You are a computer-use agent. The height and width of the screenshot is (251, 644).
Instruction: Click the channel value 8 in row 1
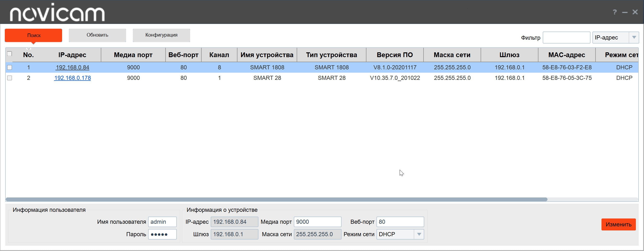click(219, 67)
